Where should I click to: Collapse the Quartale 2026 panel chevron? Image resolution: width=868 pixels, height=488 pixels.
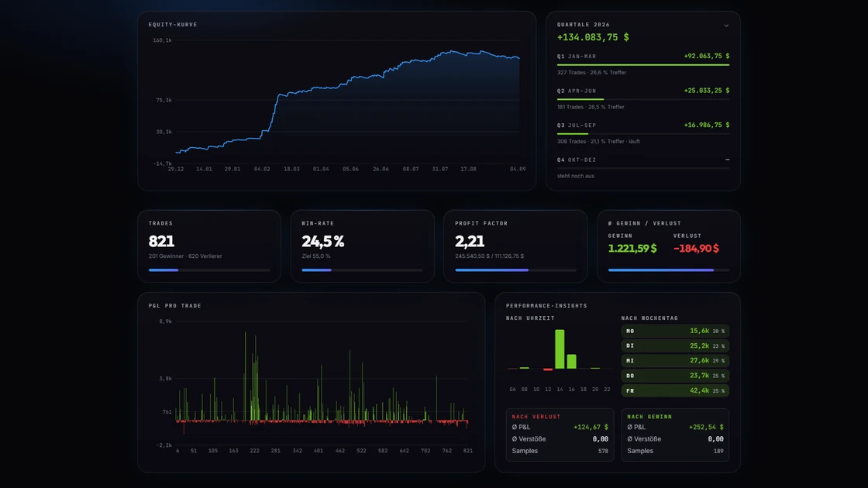click(725, 26)
